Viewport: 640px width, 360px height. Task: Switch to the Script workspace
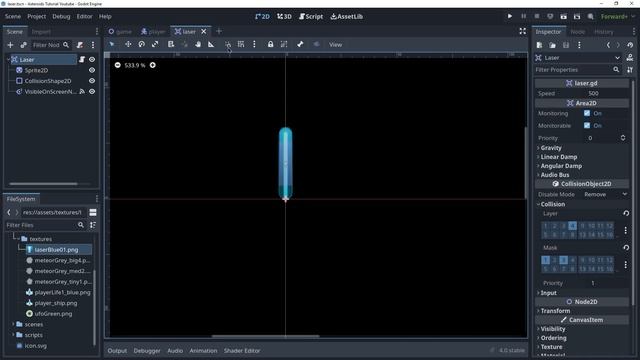pyautogui.click(x=311, y=16)
